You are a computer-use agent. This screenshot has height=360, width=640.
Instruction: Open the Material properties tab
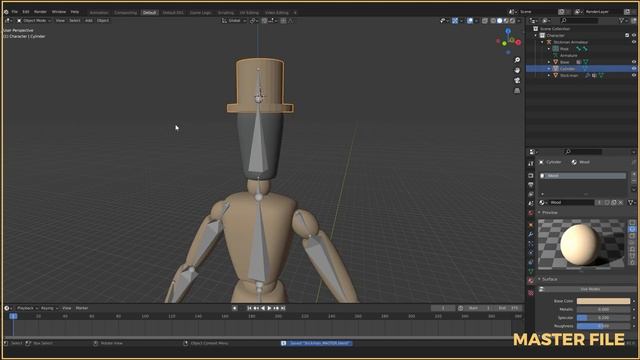point(531,281)
